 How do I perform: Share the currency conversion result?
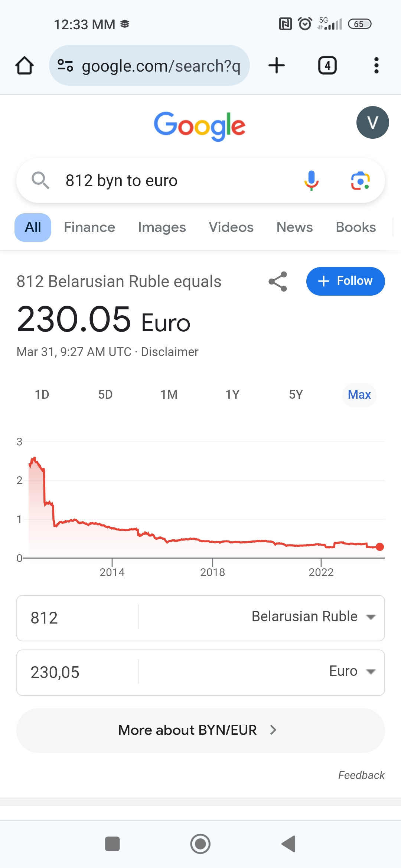pyautogui.click(x=278, y=281)
